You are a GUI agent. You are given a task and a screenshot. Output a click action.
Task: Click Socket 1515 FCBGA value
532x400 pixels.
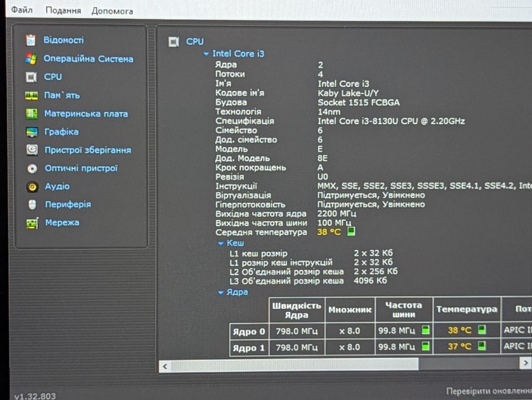tap(359, 102)
